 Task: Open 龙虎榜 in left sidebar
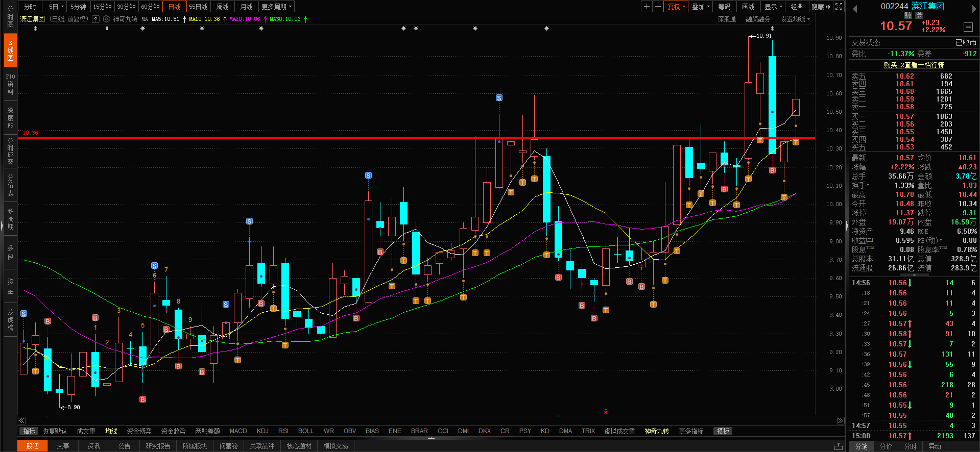pyautogui.click(x=10, y=320)
